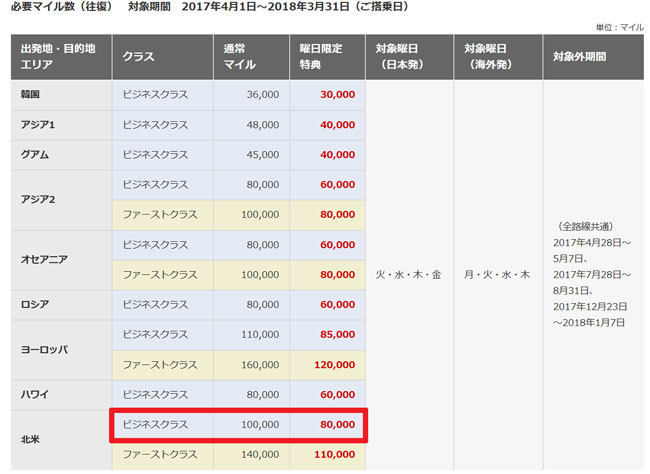The width and height of the screenshot is (650, 474).
Task: Click the 月・火・水・木 eligible days cell
Action: pyautogui.click(x=497, y=272)
